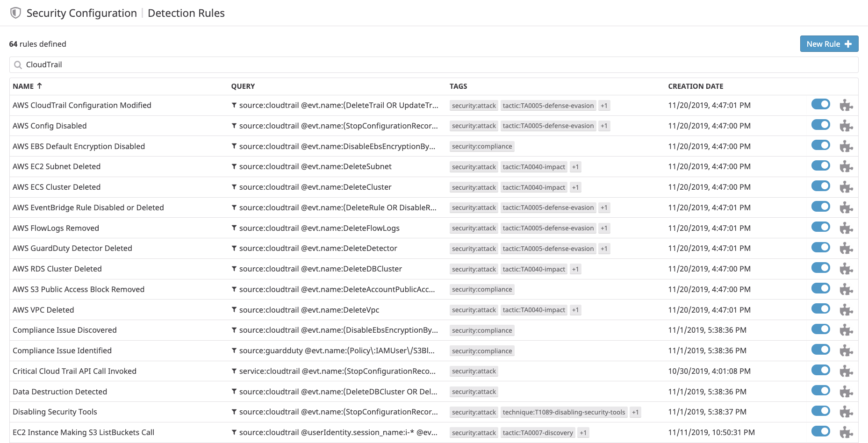This screenshot has height=443, width=868.
Task: Expand +1 tags on AWS EventBridge Rule row
Action: [x=604, y=207]
